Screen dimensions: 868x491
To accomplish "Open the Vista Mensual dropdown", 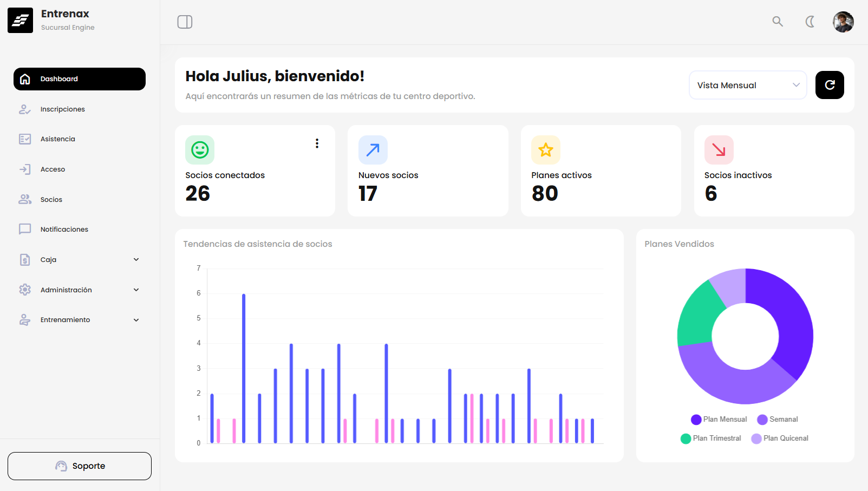I will click(747, 85).
